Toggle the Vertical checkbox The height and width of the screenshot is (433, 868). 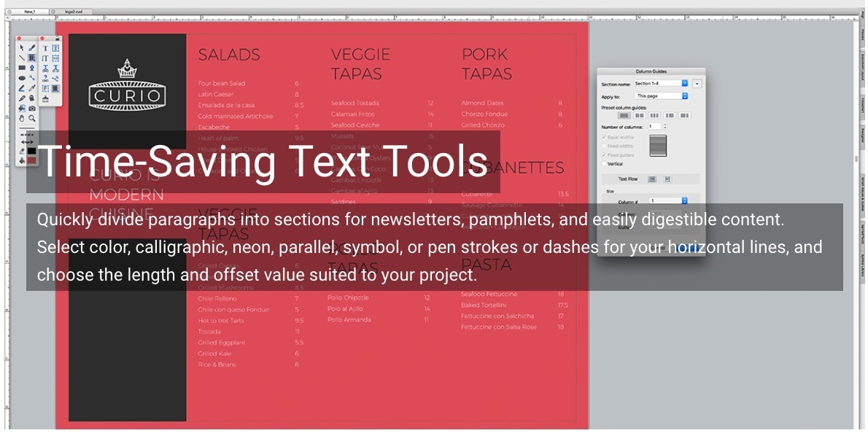[604, 164]
